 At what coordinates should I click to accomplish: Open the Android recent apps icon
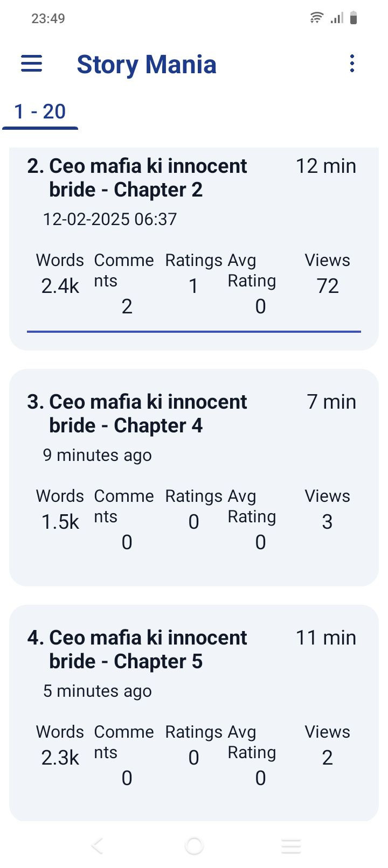[x=291, y=846]
